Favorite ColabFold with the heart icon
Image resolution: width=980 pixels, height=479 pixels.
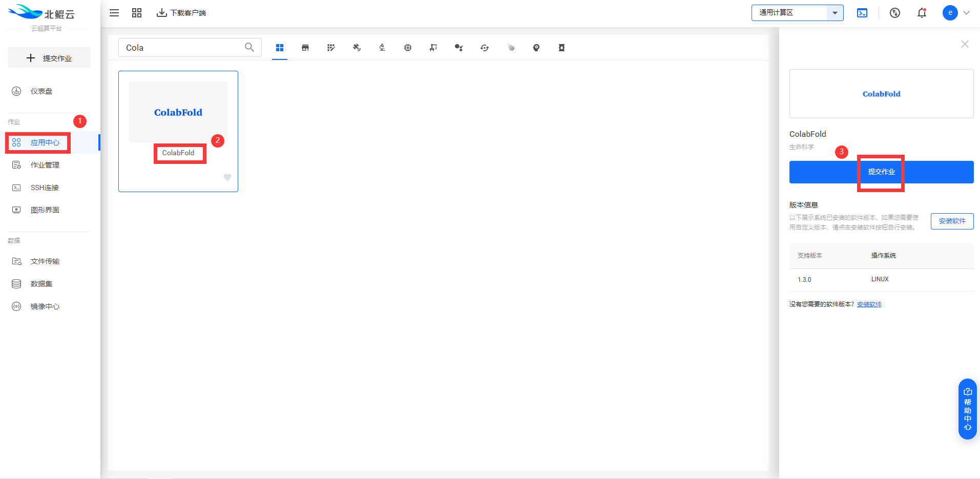pos(227,177)
